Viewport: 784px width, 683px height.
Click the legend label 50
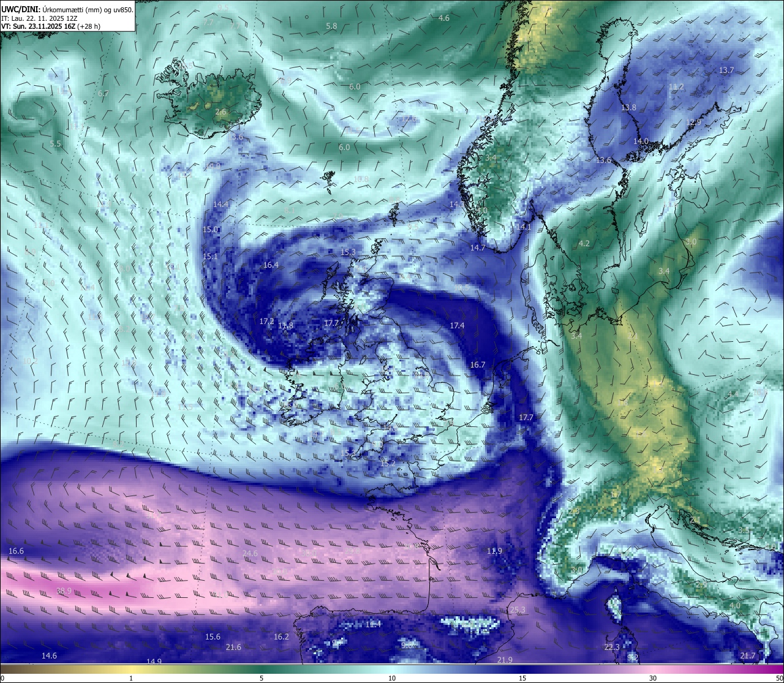(x=779, y=678)
